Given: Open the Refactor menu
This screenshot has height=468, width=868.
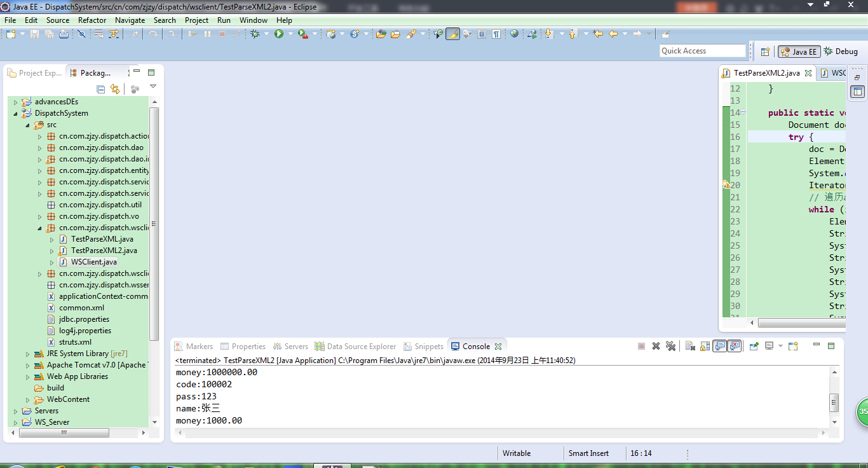Looking at the screenshot, I should point(92,20).
